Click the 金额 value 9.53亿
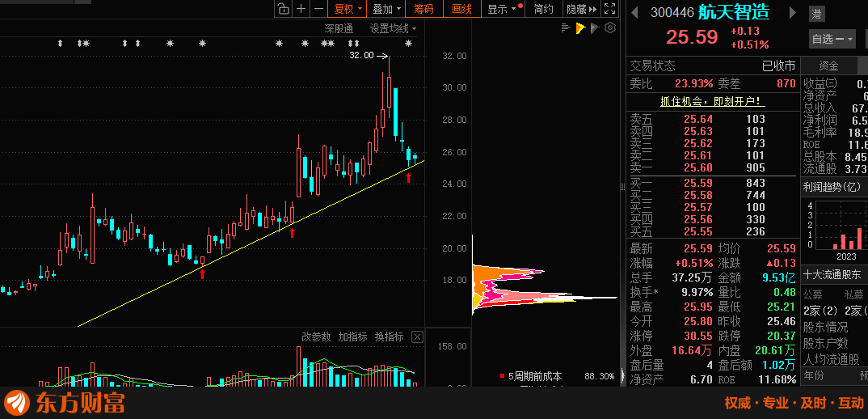Screen dimensions: 868x419 (780, 277)
